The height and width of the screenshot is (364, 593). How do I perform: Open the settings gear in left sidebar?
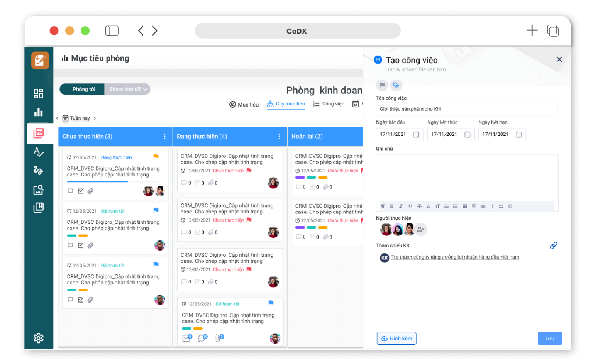coord(39,338)
